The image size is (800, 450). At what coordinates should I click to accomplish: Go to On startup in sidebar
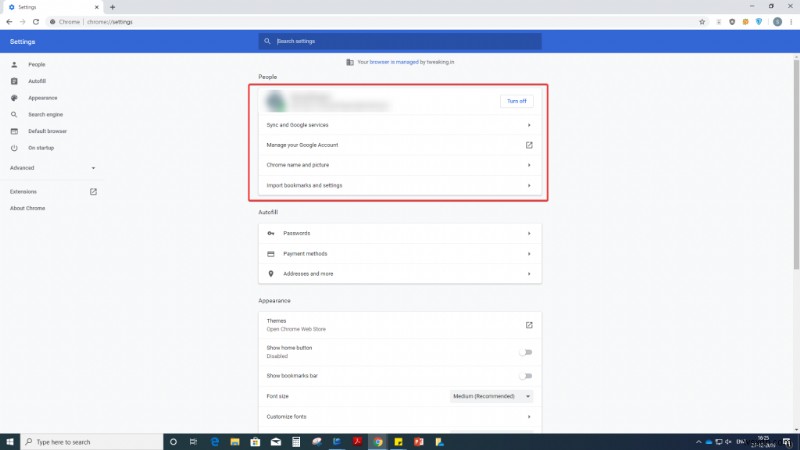41,148
